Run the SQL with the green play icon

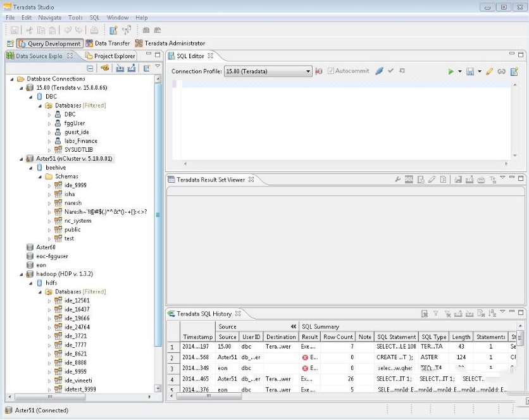coord(451,71)
